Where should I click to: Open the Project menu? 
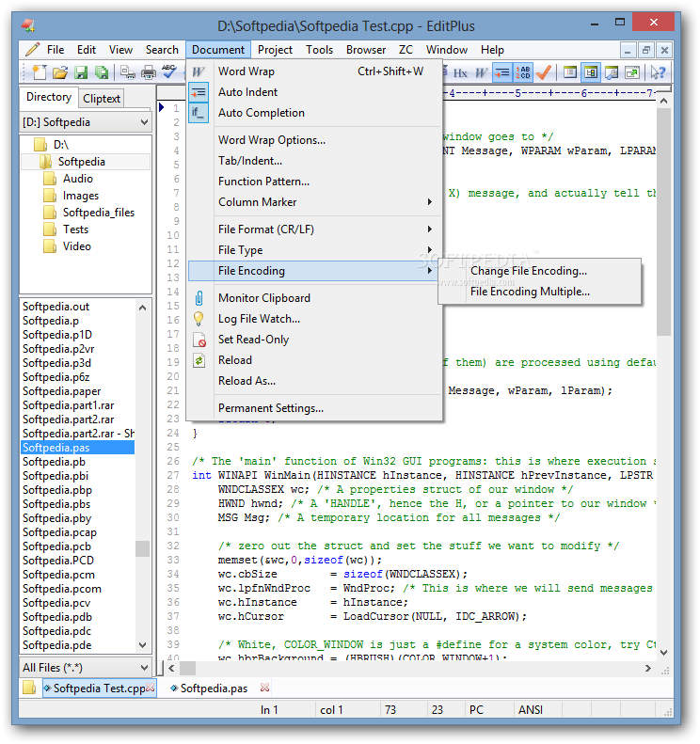coord(275,50)
